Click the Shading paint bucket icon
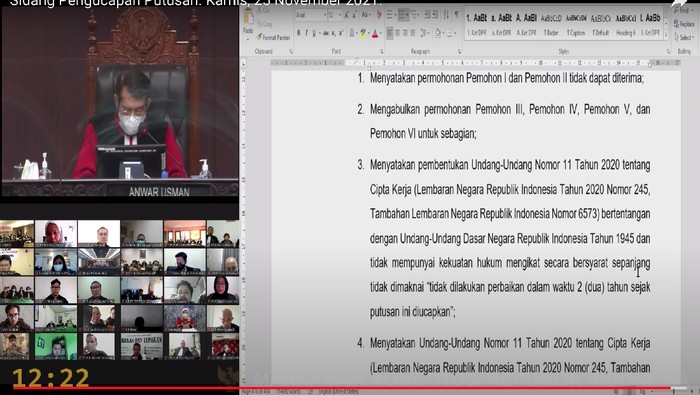Image resolution: width=700 pixels, height=395 pixels. 438,33
